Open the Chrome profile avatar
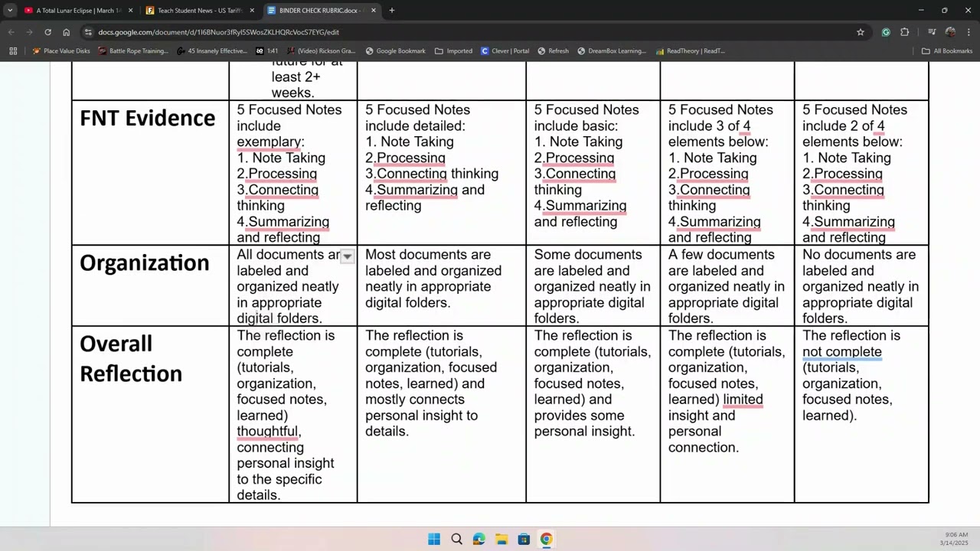The width and height of the screenshot is (980, 551). (950, 32)
